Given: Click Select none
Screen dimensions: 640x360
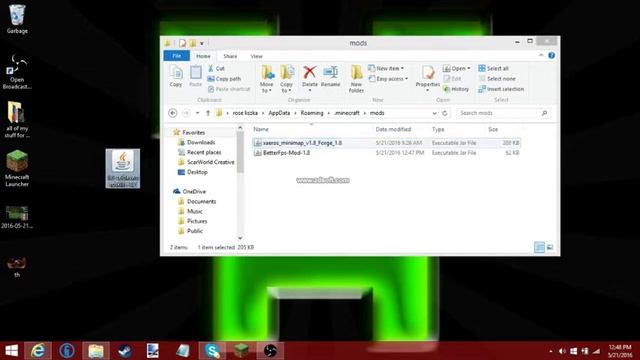Looking at the screenshot, I should click(497, 79).
